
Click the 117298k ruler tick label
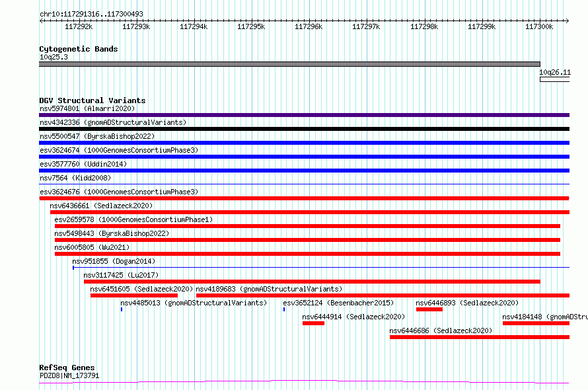424,26
